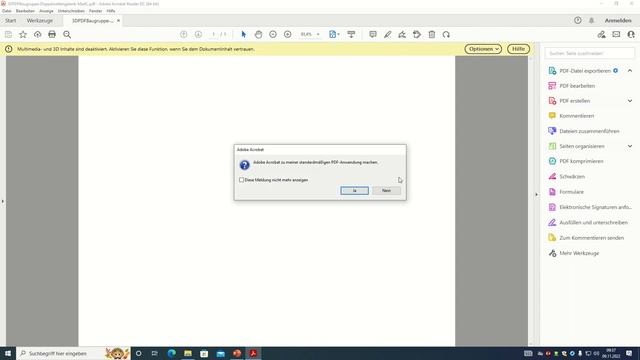Viewport: 640px width, 360px height.
Task: Open the Bearbeiten menu
Action: click(x=25, y=11)
